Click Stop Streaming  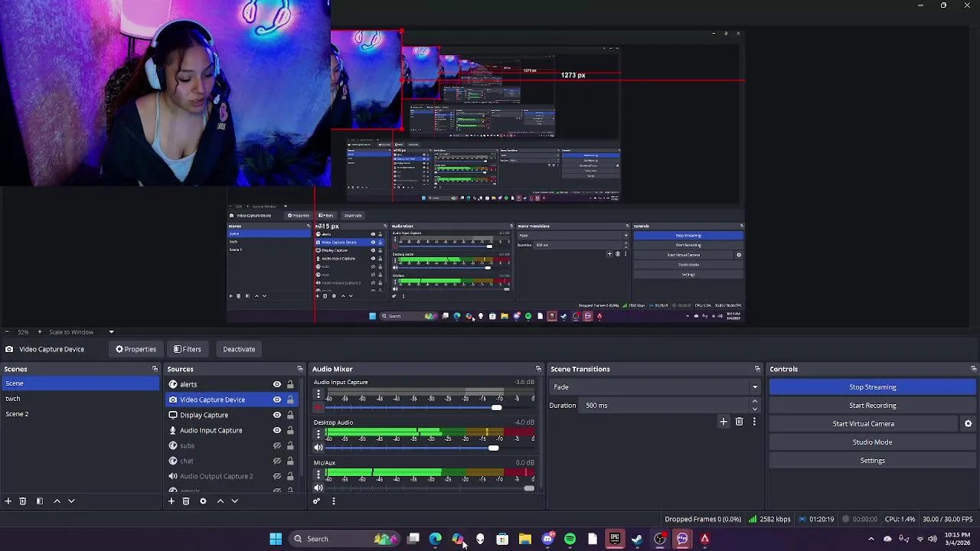tap(873, 387)
